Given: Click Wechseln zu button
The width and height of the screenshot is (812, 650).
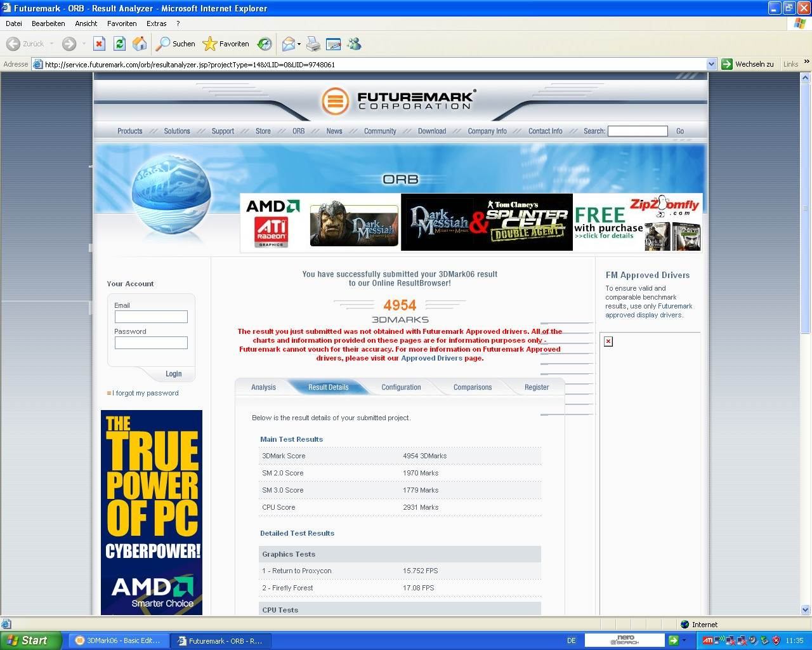Looking at the screenshot, I should [749, 64].
